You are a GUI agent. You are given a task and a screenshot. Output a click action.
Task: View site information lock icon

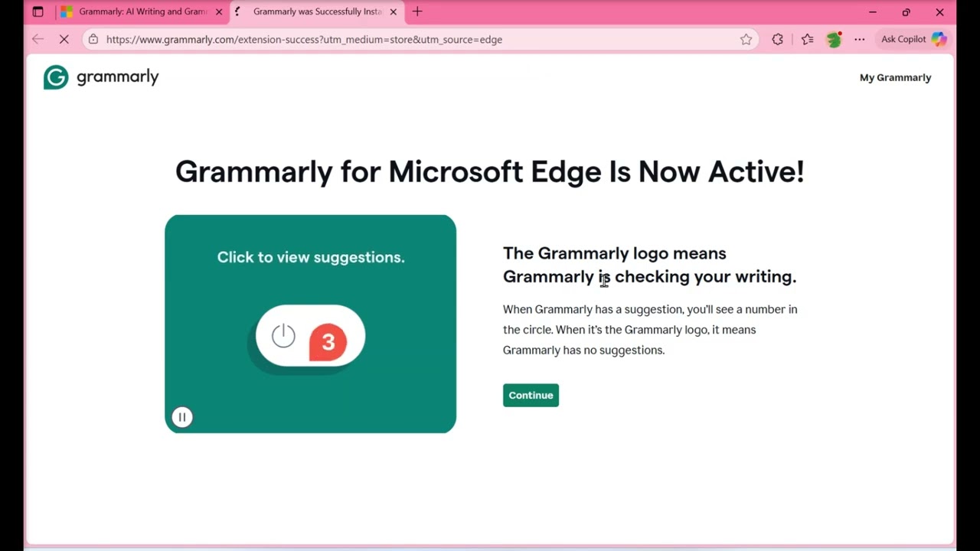tap(93, 39)
